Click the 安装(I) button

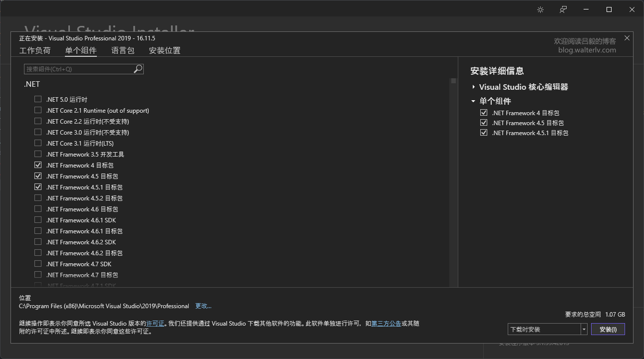coord(608,329)
